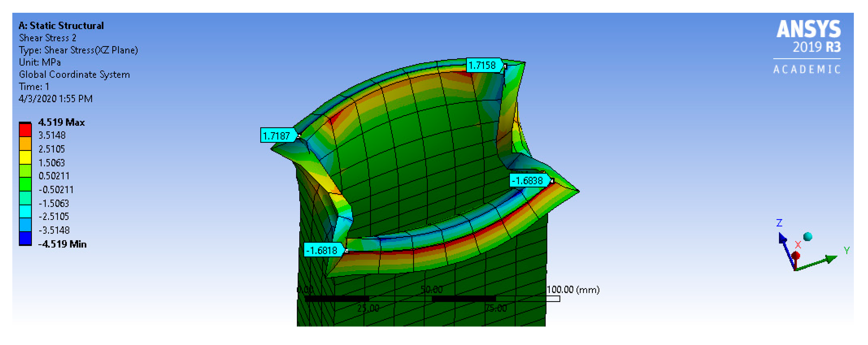Click the Unit: MPa text
The width and height of the screenshot is (868, 345).
click(40, 62)
